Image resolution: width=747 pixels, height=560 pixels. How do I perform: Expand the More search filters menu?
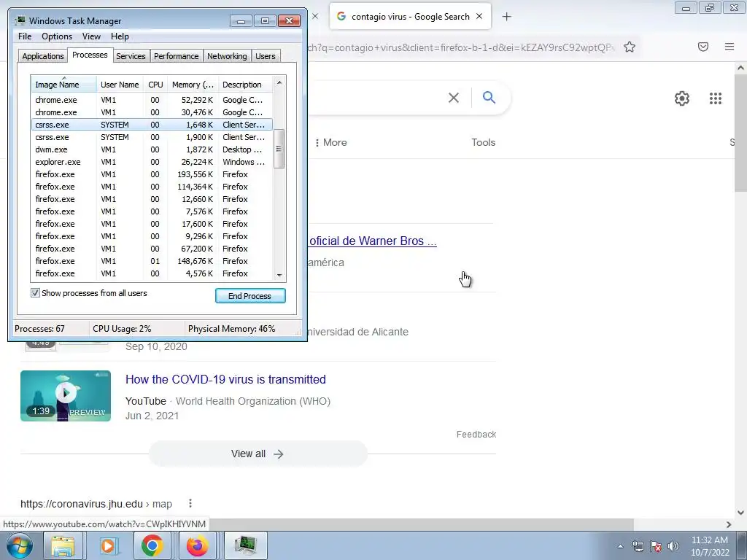[x=330, y=142]
